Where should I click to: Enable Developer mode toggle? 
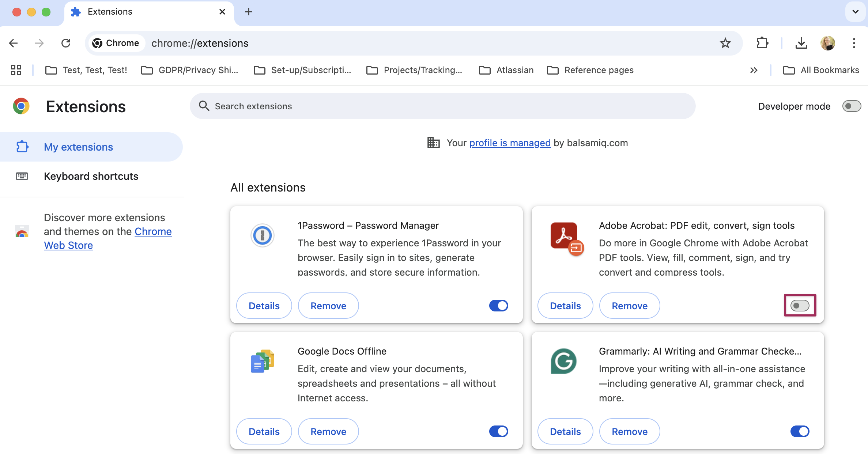pyautogui.click(x=852, y=106)
